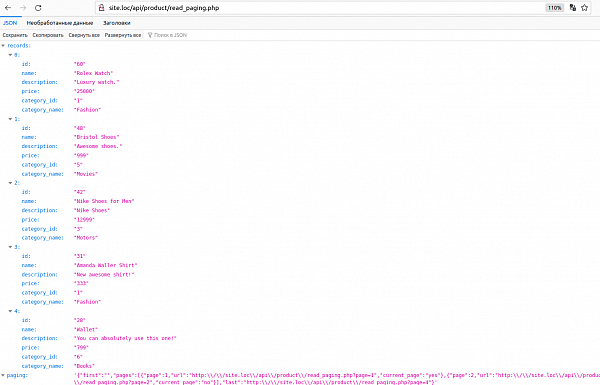Screen dimensions: 600x385
Task: Open the Необработанные данные tab
Action: [60, 23]
